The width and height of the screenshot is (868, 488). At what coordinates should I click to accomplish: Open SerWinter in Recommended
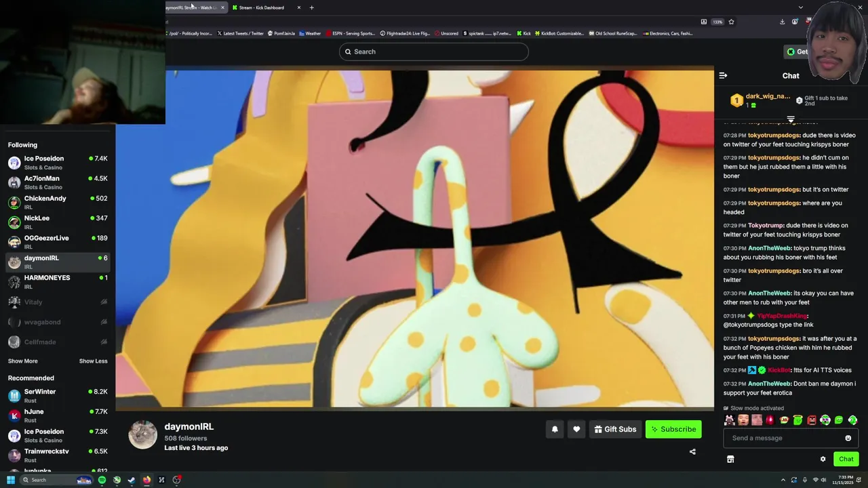pyautogui.click(x=58, y=395)
